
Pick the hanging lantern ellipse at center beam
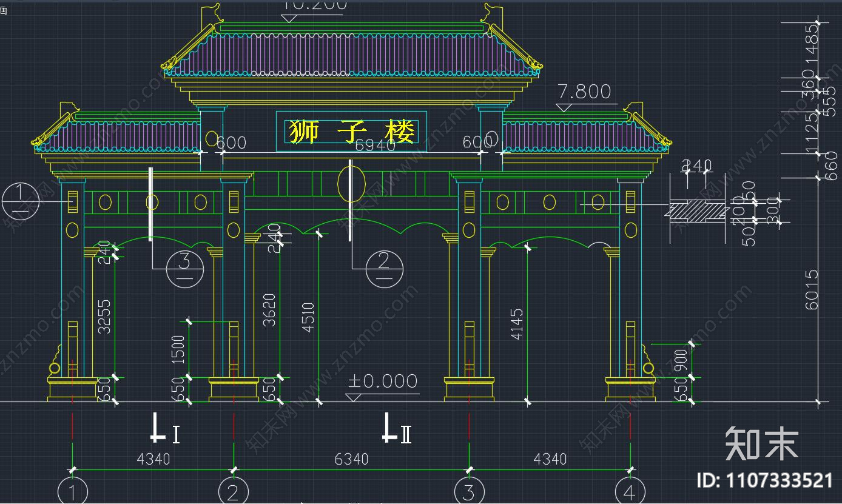pyautogui.click(x=350, y=183)
